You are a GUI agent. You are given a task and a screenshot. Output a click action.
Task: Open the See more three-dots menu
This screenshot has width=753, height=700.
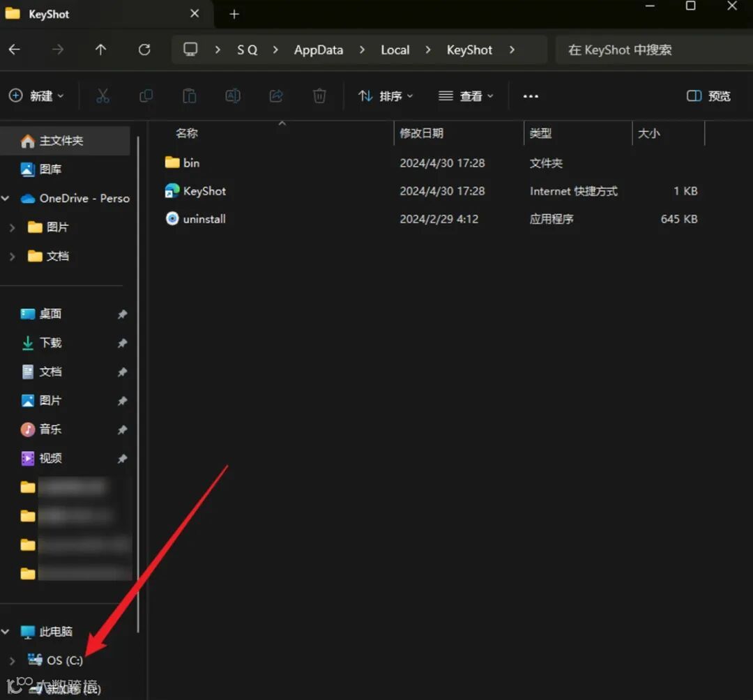[x=531, y=96]
